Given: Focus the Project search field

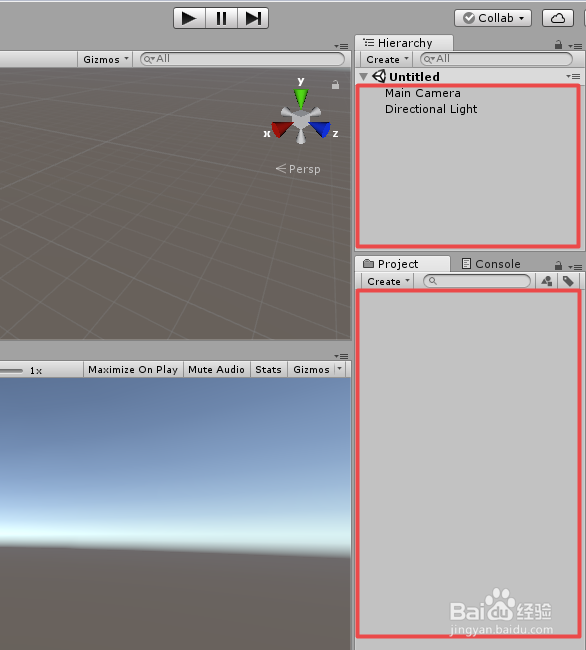Looking at the screenshot, I should 477,281.
